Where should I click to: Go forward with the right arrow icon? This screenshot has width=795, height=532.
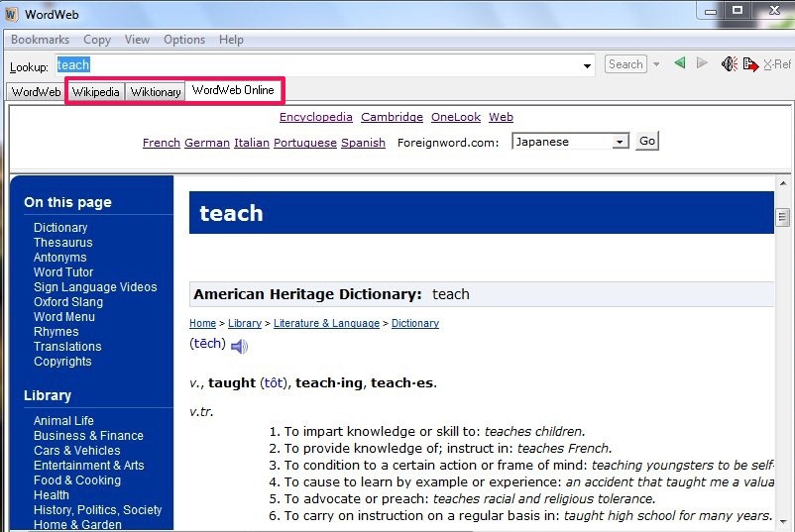point(702,63)
